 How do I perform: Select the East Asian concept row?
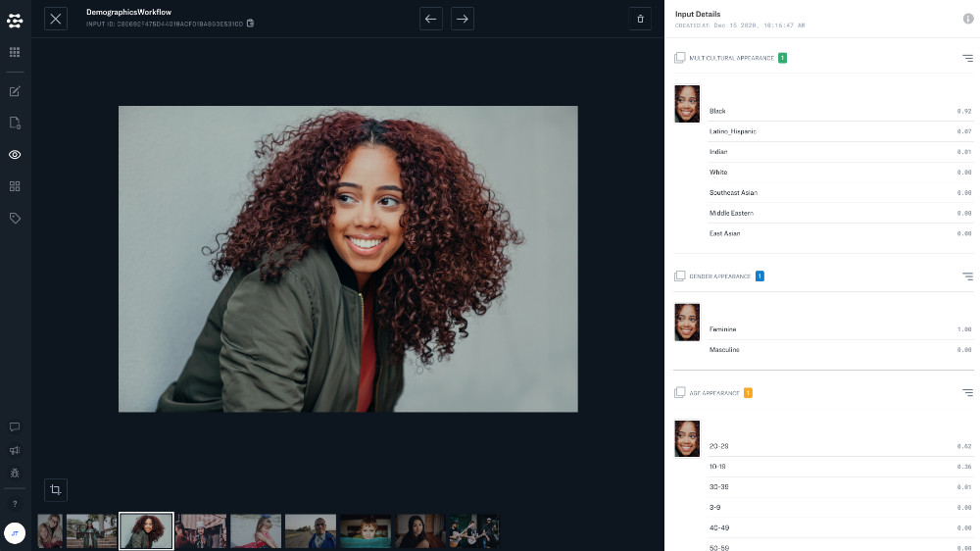click(840, 233)
